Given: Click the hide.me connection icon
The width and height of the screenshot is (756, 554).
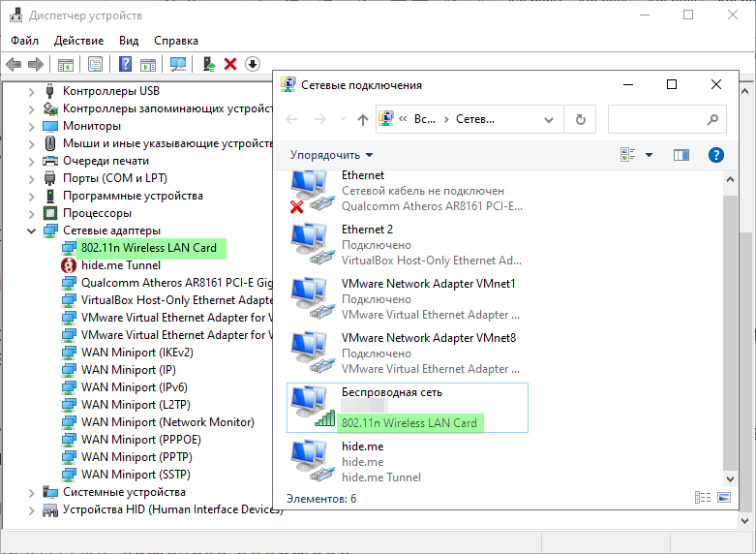Looking at the screenshot, I should tap(313, 461).
